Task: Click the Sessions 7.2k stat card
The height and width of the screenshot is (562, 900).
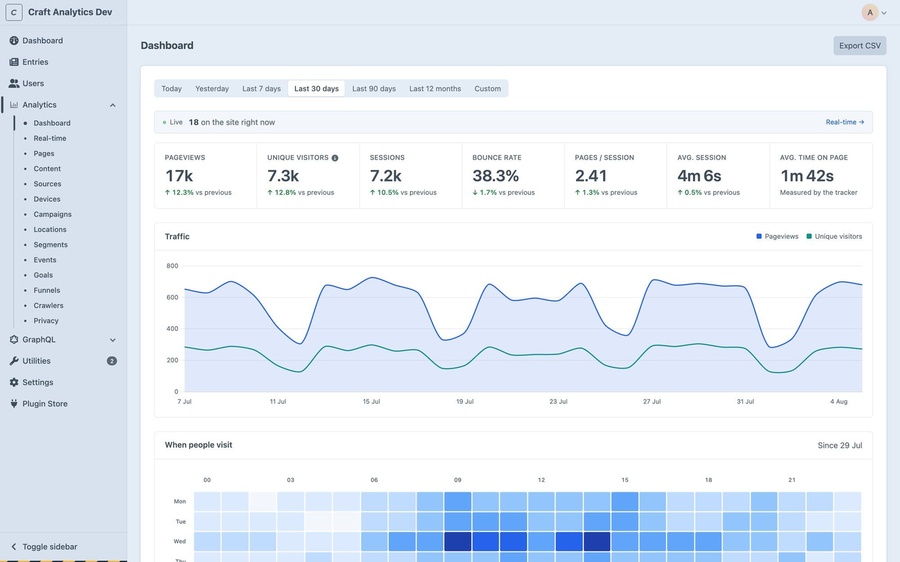Action: coord(410,176)
